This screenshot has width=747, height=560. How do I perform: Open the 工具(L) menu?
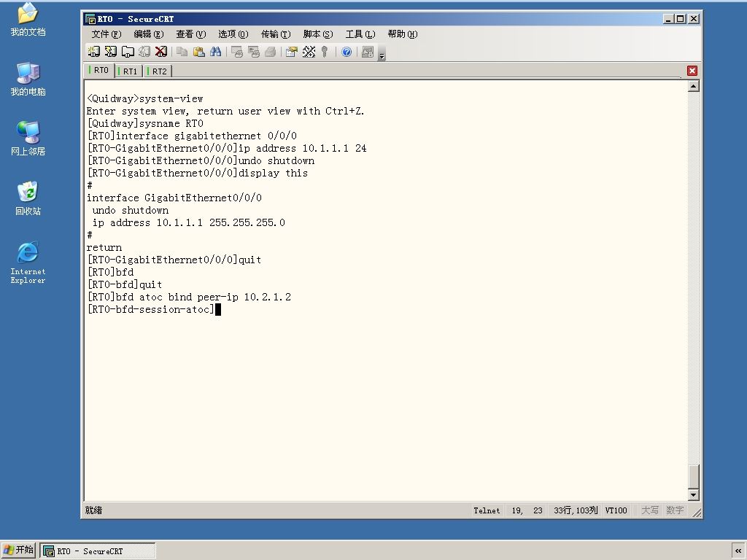point(360,34)
